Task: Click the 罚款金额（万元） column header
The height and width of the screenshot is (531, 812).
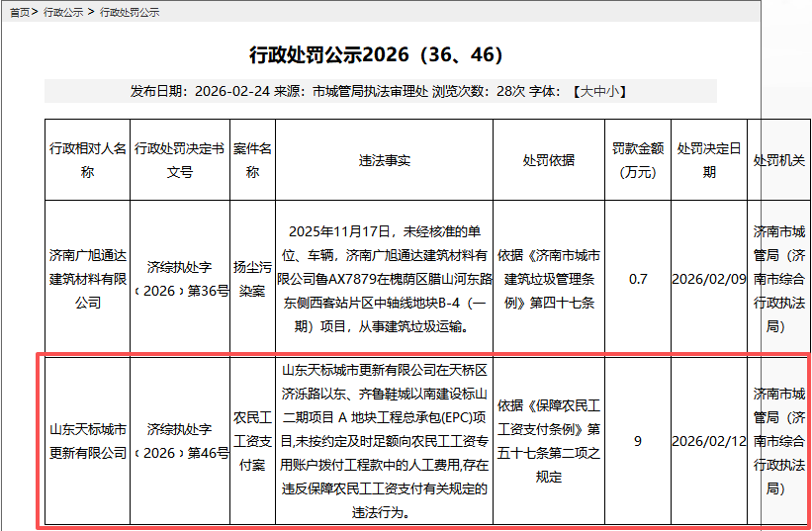Action: click(x=638, y=160)
